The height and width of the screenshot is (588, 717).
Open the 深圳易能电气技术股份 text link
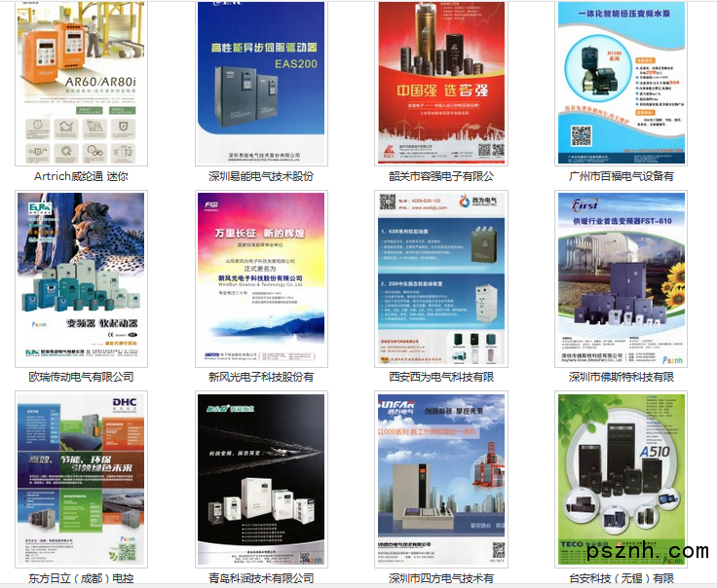tap(261, 176)
